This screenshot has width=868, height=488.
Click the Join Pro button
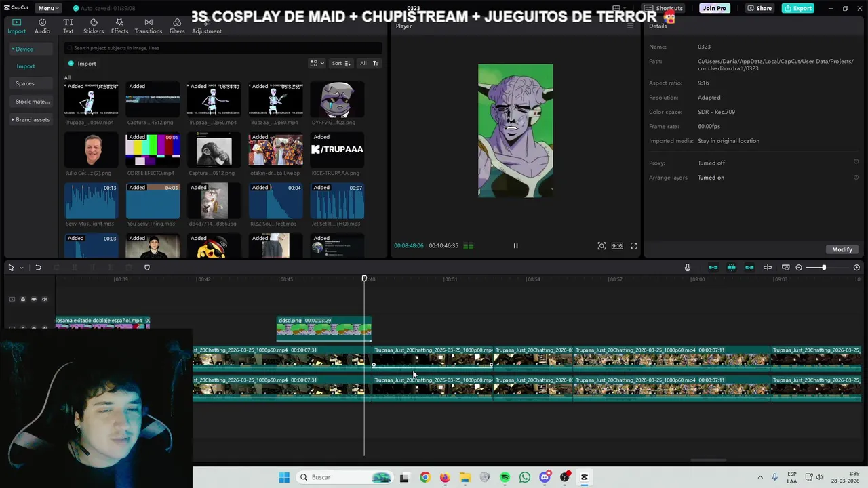click(x=714, y=8)
